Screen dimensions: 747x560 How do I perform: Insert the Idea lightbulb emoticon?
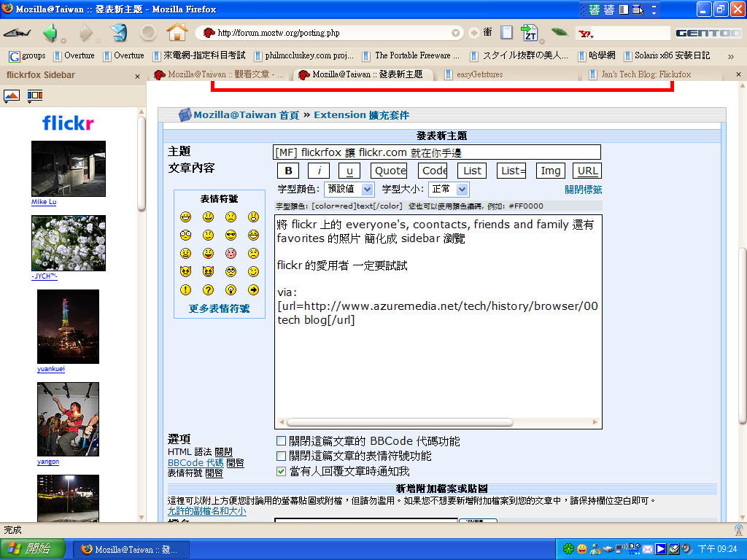(x=231, y=289)
